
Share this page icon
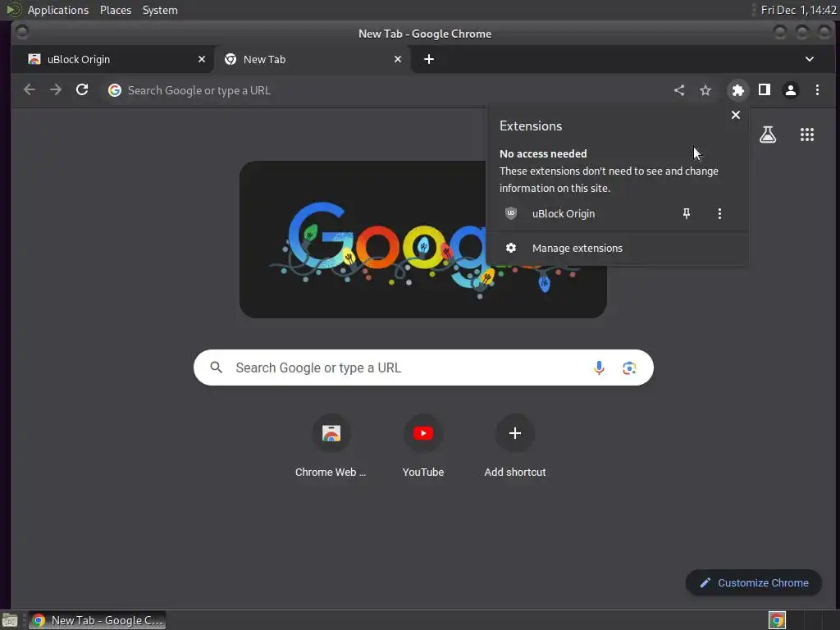point(679,90)
